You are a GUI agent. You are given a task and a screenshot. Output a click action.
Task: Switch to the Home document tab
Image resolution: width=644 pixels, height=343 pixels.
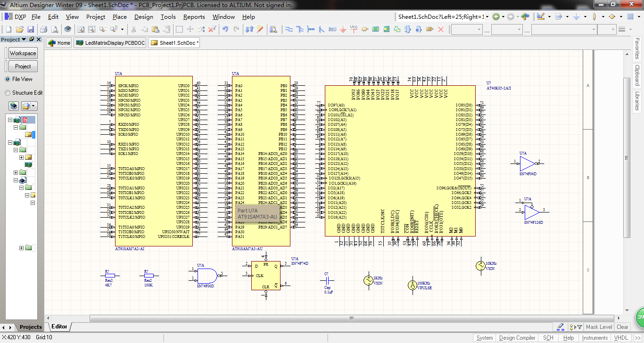(59, 43)
